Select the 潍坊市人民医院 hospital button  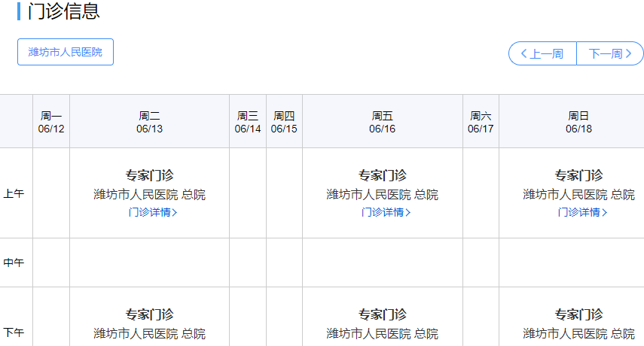click(x=66, y=52)
